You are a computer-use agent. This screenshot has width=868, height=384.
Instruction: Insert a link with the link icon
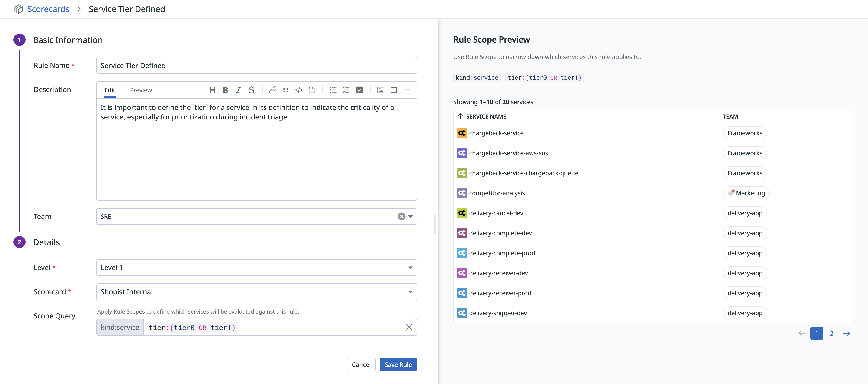point(273,90)
